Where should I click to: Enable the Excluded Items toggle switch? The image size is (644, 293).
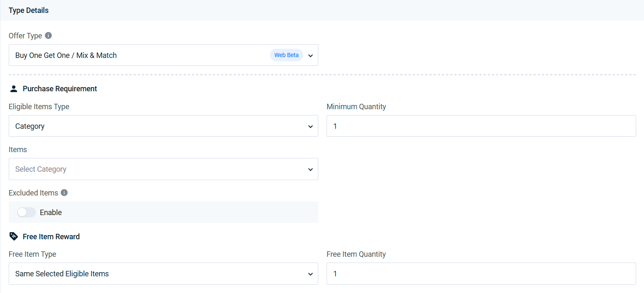coord(26,212)
